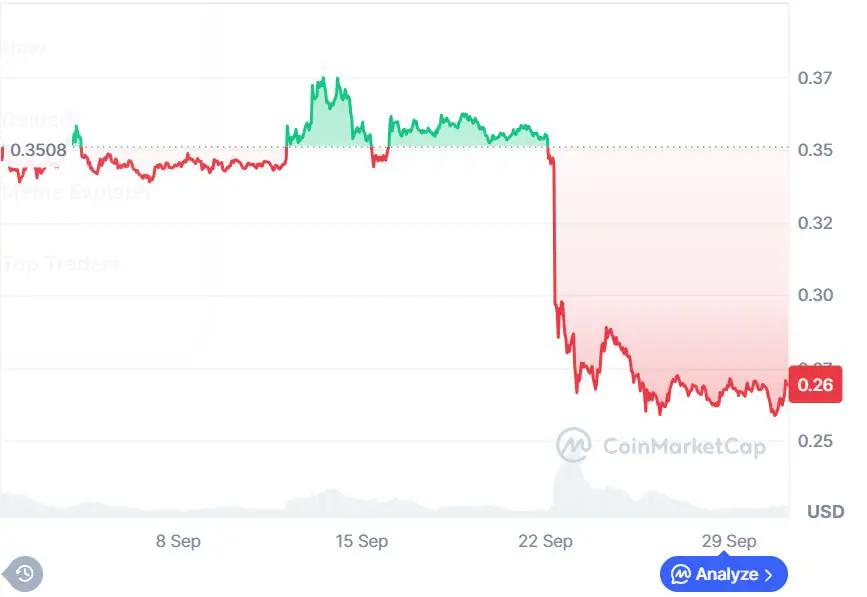
Task: Click the icon inside the Analyze button
Action: coord(681,574)
